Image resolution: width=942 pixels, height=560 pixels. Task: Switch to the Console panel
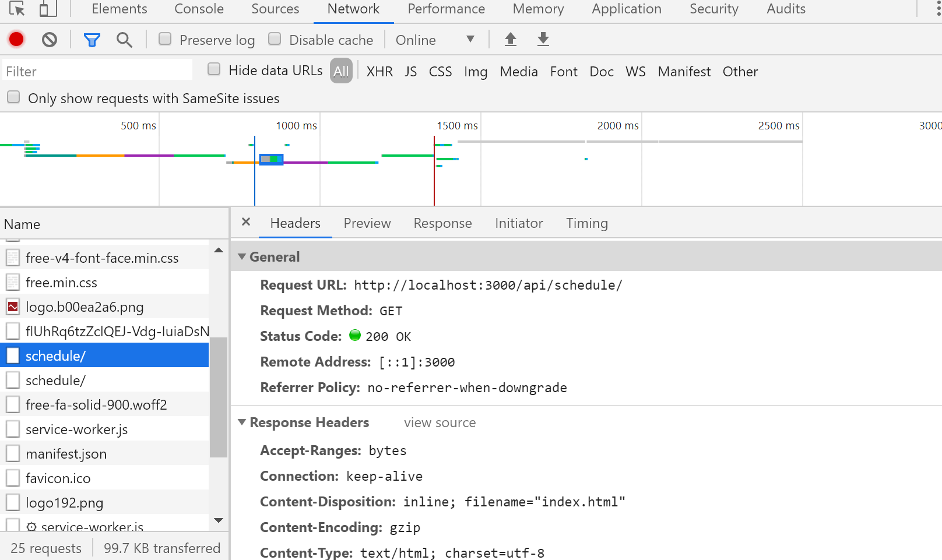(x=199, y=9)
